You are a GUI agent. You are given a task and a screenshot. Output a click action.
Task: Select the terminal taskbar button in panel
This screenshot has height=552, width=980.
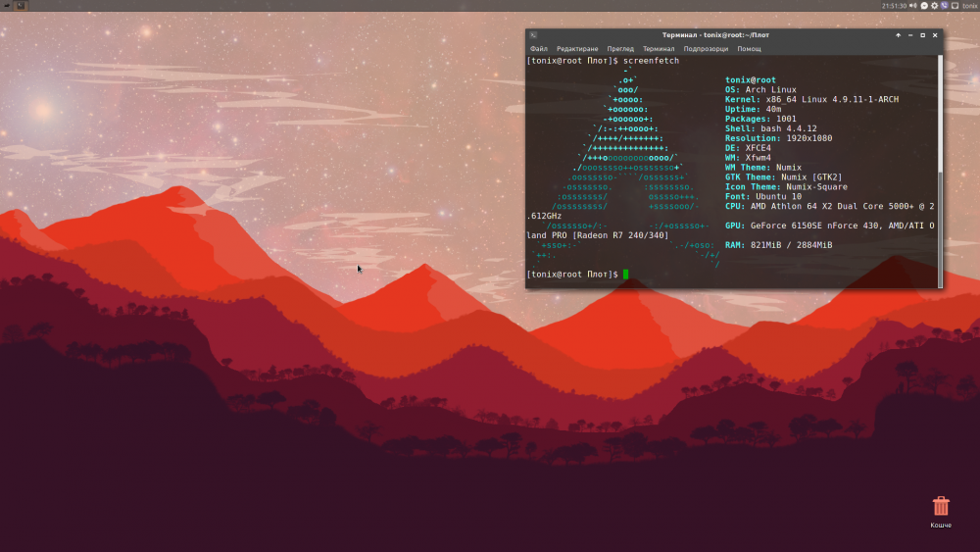click(x=21, y=6)
